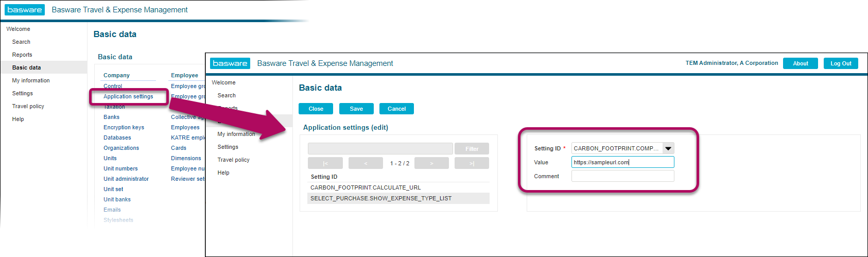The width and height of the screenshot is (868, 257).
Task: Go to the next page of the settings list
Action: click(x=431, y=163)
